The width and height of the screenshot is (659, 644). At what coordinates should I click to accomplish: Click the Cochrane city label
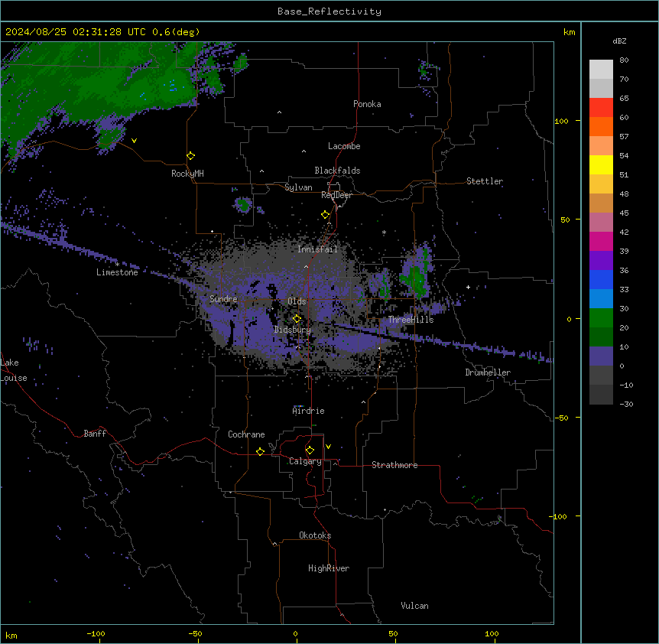tap(246, 434)
